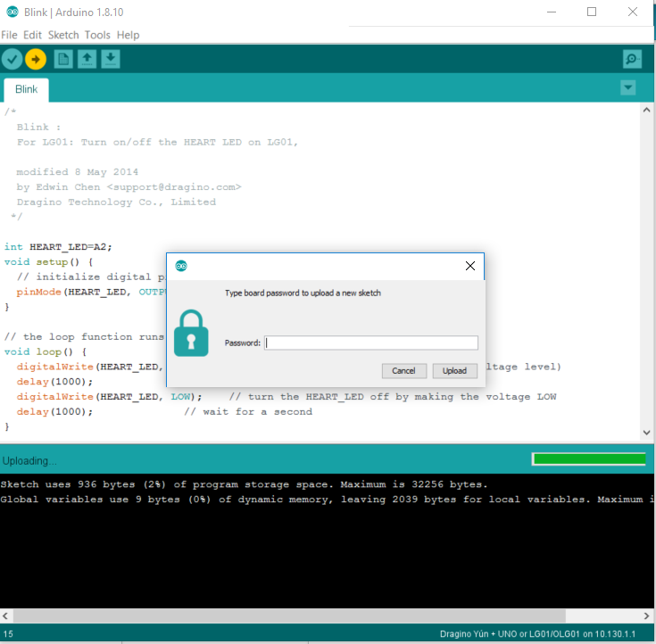Click the 'For LG01: Turn on/off' comment line
This screenshot has height=644, width=656.
tap(157, 142)
